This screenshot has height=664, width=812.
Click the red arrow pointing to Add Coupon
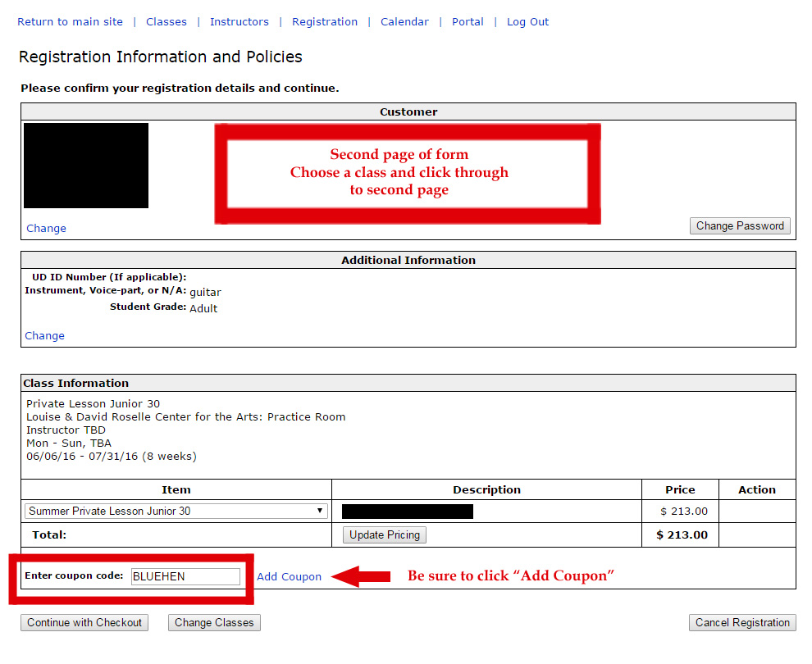361,577
